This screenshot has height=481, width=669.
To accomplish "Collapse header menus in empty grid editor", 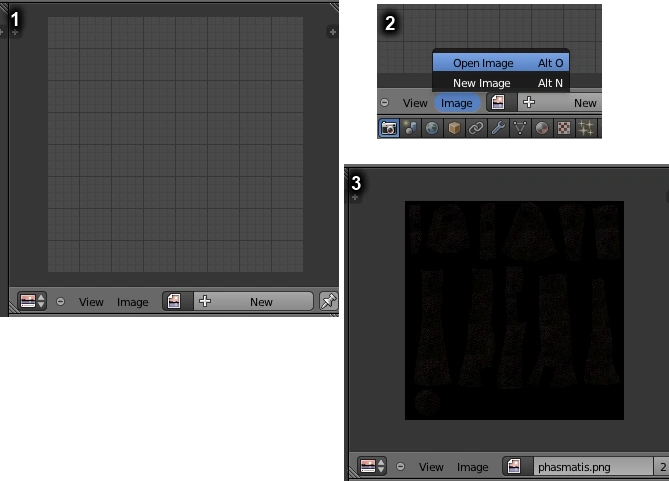I will (x=61, y=302).
